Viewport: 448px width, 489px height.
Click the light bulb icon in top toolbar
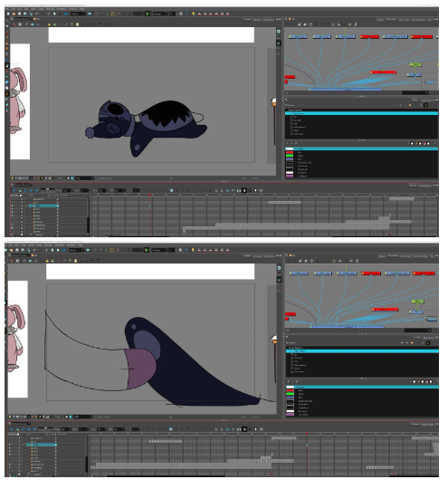[x=194, y=14]
